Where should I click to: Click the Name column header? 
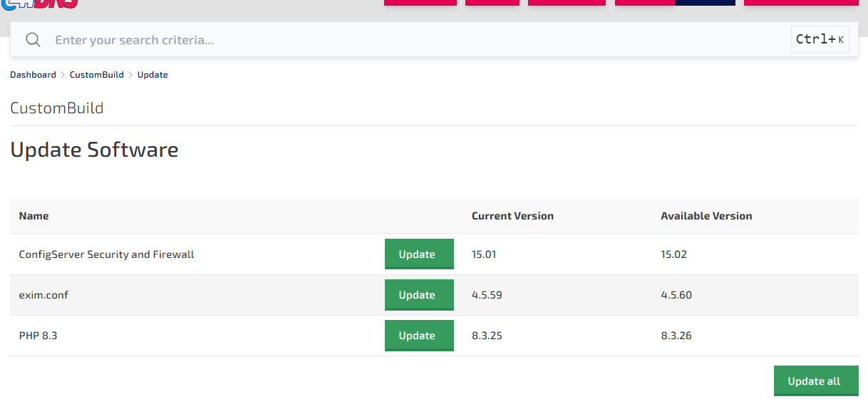33,216
